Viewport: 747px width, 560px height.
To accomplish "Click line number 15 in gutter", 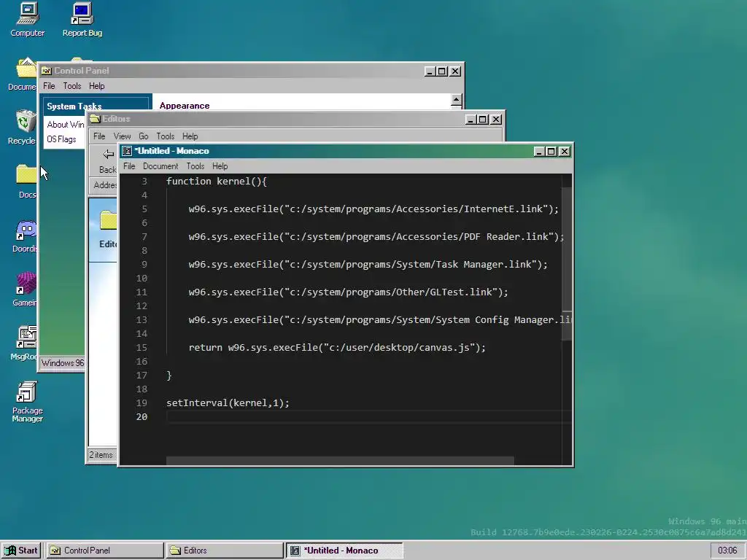I will [x=142, y=348].
